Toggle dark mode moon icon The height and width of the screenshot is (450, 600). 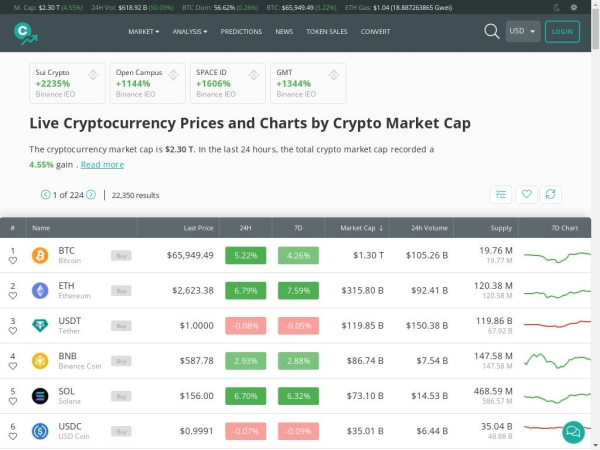point(557,7)
